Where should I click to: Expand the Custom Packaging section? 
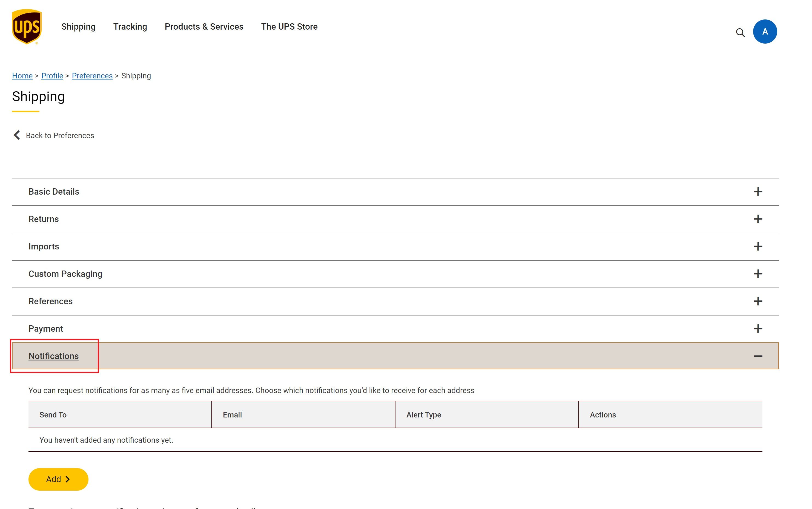coord(395,274)
